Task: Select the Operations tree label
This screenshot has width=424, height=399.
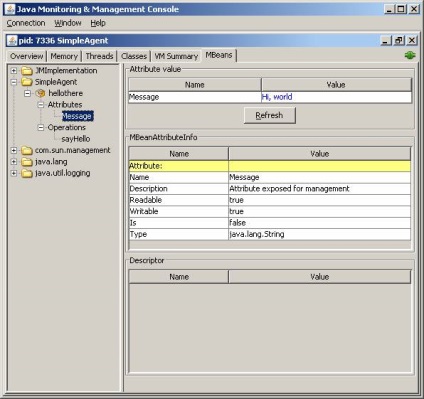Action: click(67, 127)
